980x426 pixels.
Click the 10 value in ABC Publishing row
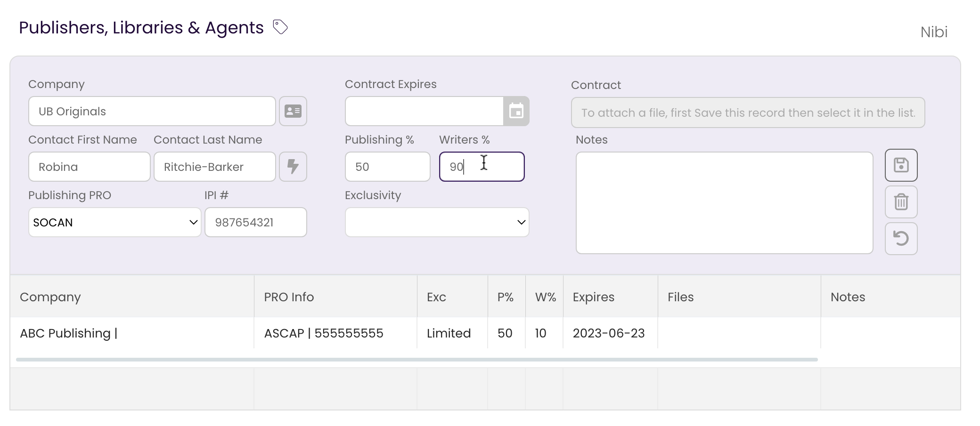(540, 333)
